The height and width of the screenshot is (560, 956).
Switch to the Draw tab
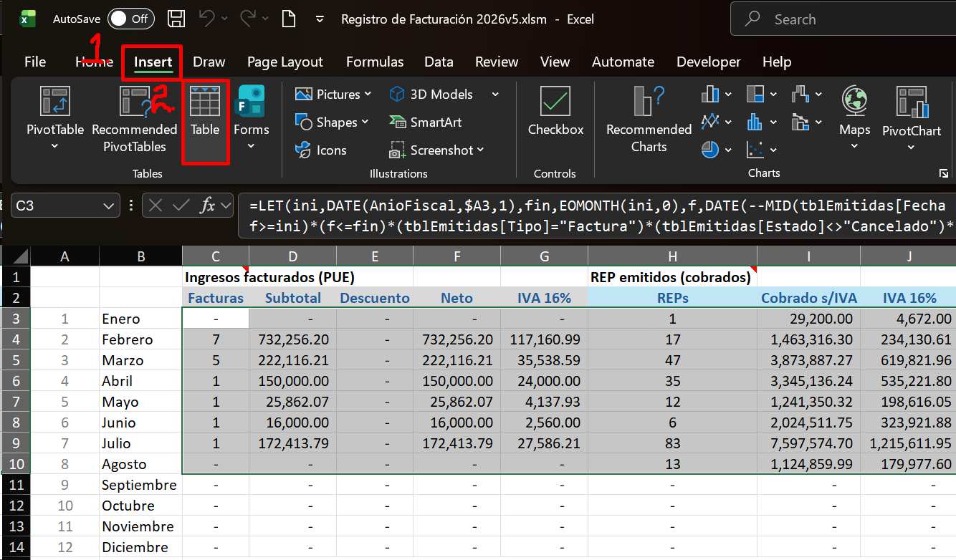point(209,62)
